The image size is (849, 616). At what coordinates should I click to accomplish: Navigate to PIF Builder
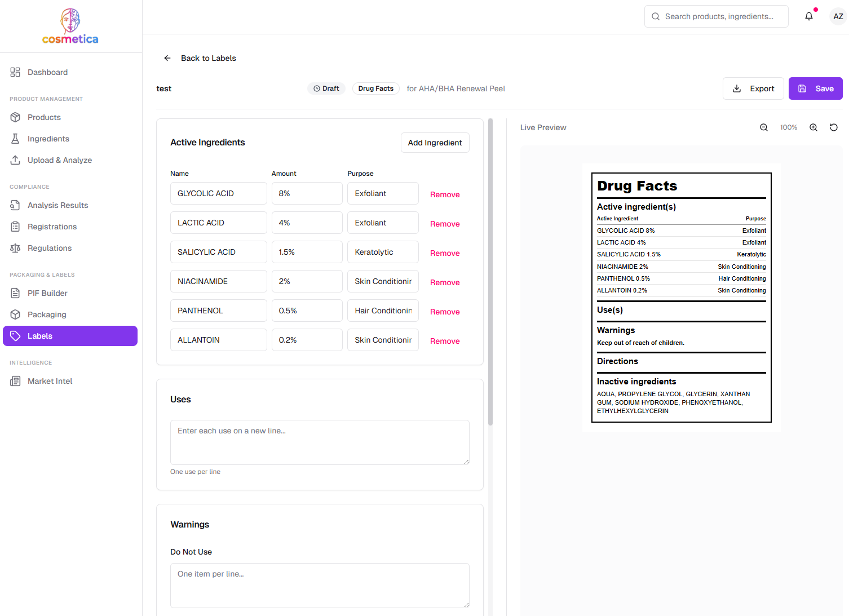point(47,293)
